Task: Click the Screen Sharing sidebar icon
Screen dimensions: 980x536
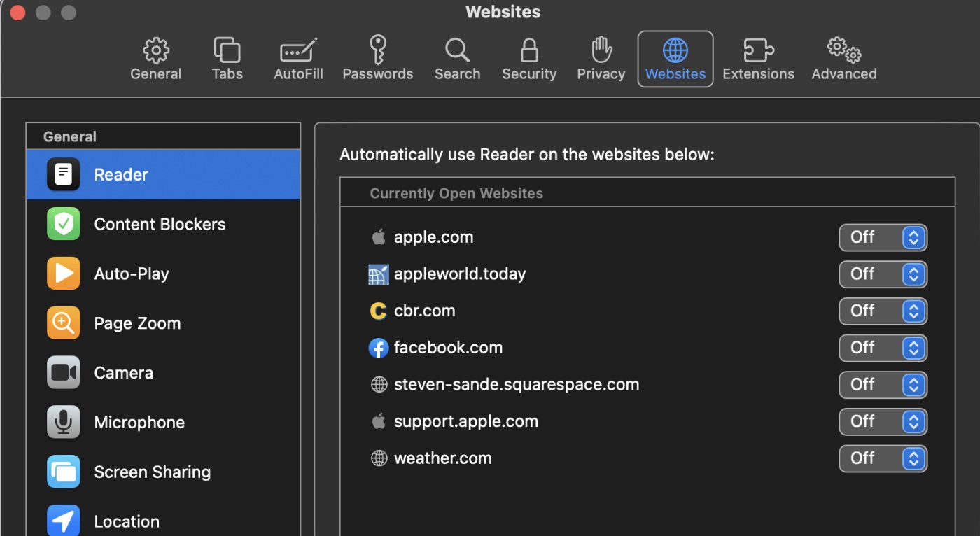Action: click(x=64, y=472)
